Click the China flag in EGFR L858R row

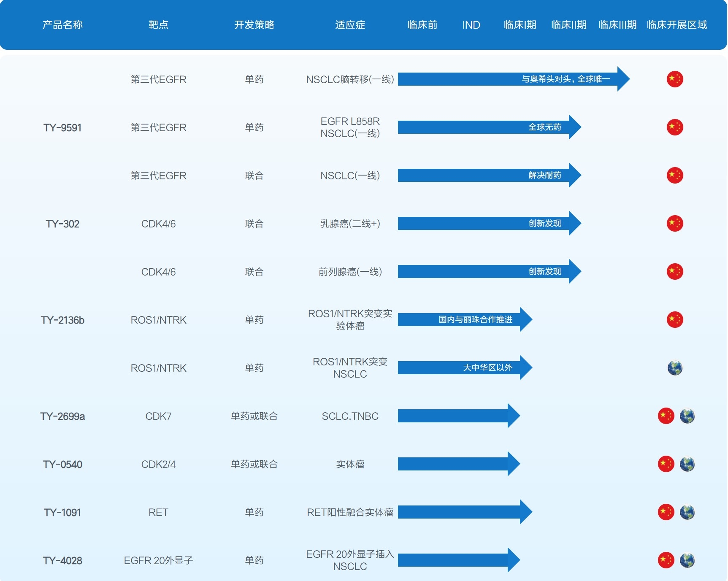tap(675, 127)
